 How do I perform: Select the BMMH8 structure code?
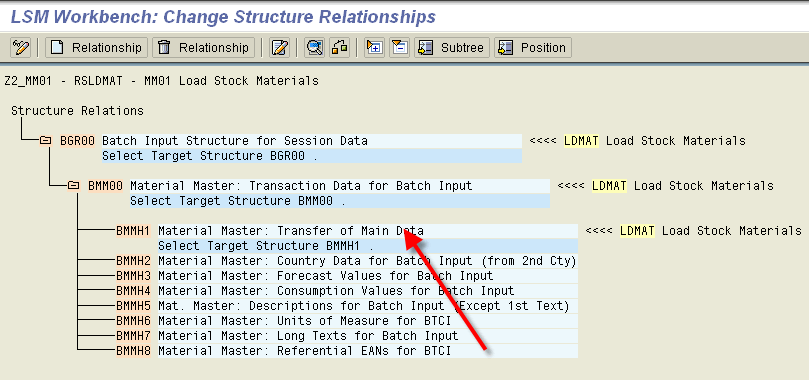tap(133, 351)
